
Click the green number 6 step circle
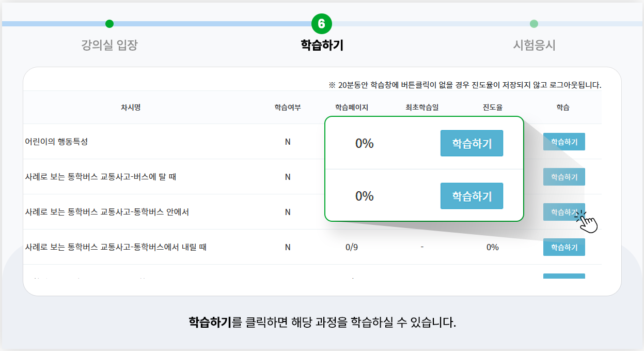coord(322,24)
